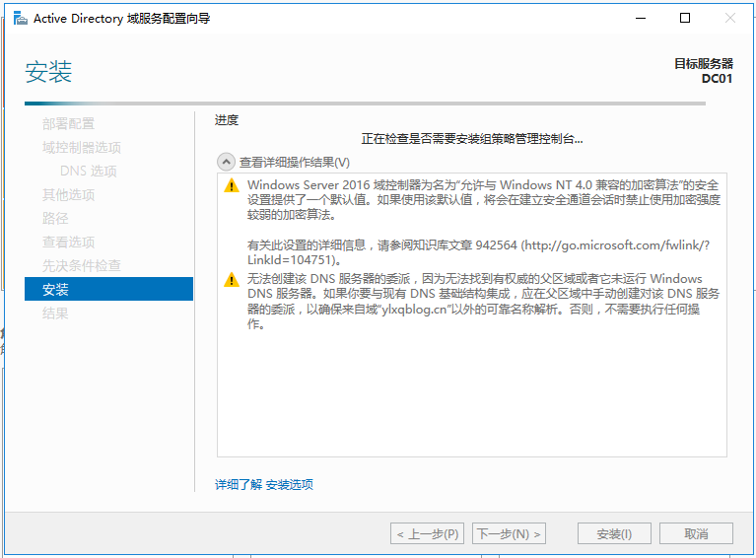
Task: Click the 查看详细操作结果(V) label
Action: (294, 163)
